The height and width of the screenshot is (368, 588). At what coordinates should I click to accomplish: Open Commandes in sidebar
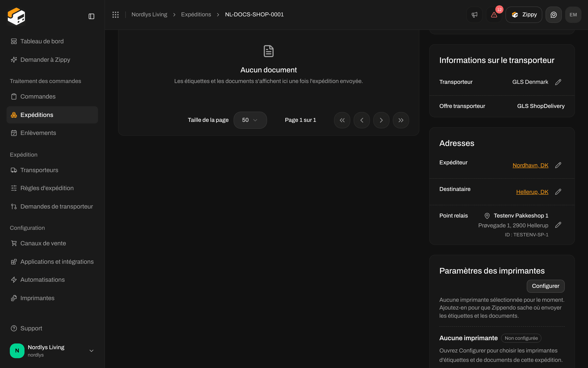click(x=52, y=96)
